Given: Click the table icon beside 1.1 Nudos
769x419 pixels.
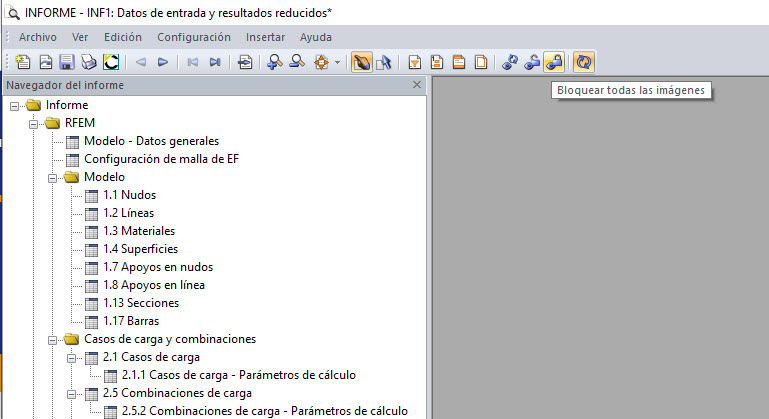Looking at the screenshot, I should point(91,196).
